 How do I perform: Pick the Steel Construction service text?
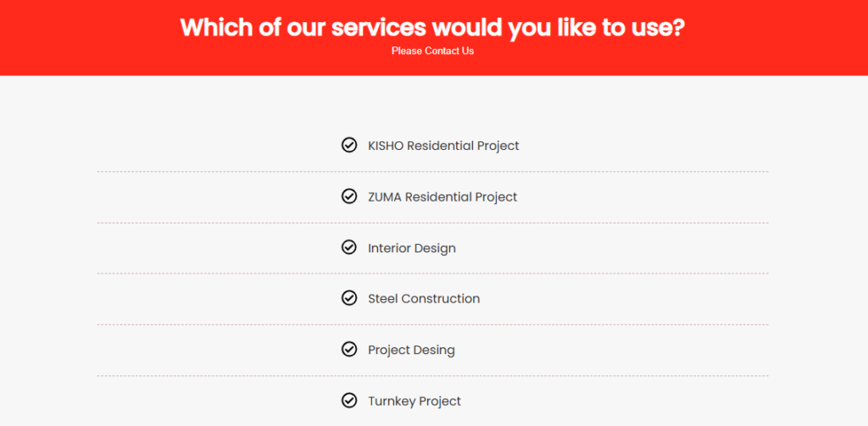click(x=424, y=299)
